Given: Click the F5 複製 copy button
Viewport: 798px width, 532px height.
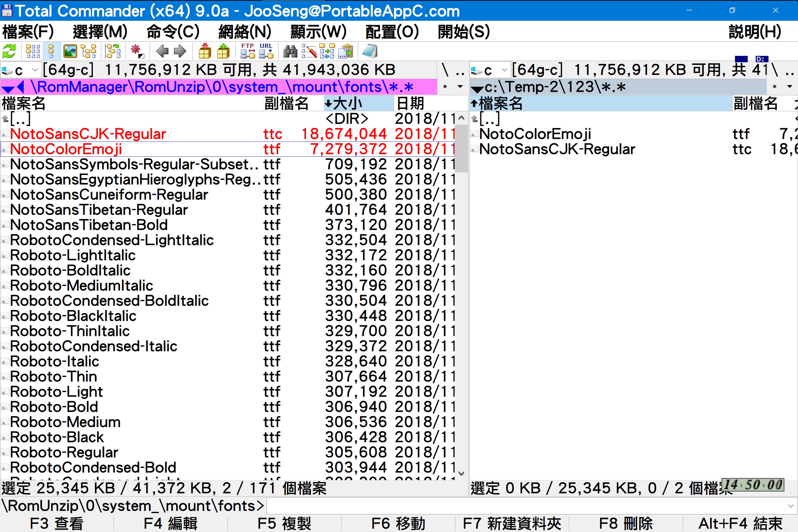Looking at the screenshot, I should [x=284, y=523].
